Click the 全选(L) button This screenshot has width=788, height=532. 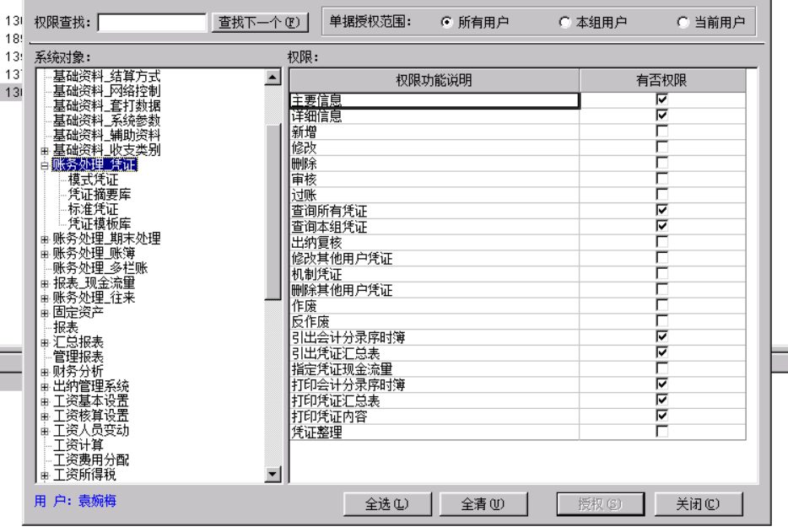pyautogui.click(x=388, y=504)
